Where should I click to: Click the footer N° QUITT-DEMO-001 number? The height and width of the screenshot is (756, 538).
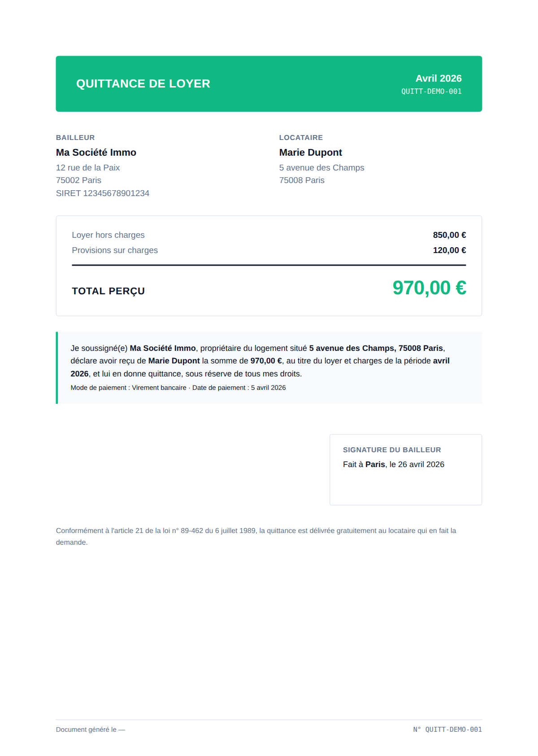(447, 730)
